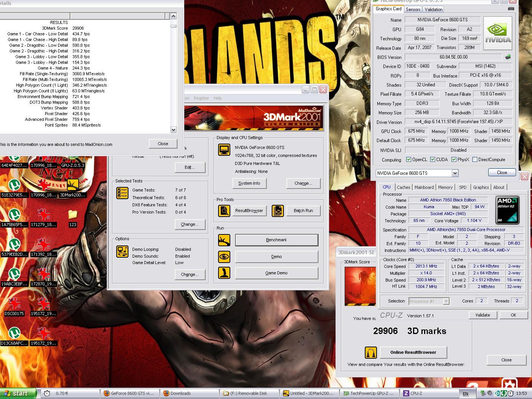
Task: Click Change button under Selected Tests
Action: click(190, 224)
